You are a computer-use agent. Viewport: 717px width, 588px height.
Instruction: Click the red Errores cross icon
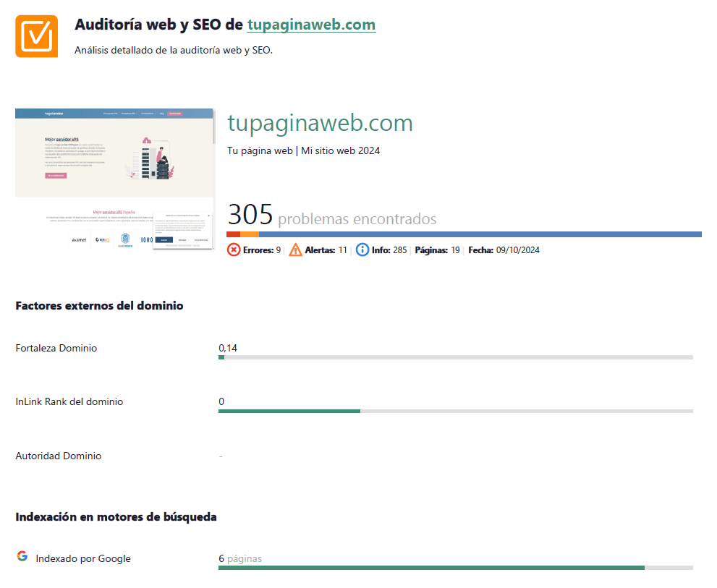[x=234, y=250]
